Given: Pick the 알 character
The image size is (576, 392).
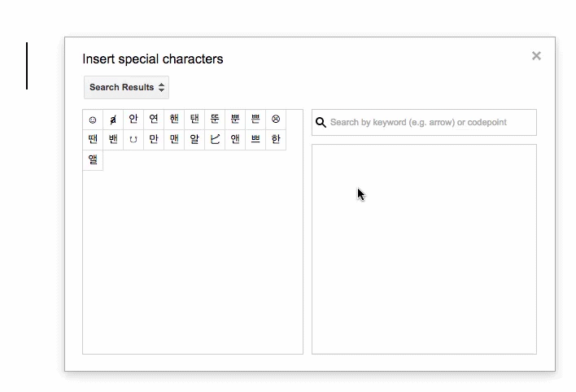Looking at the screenshot, I should click(x=194, y=140).
